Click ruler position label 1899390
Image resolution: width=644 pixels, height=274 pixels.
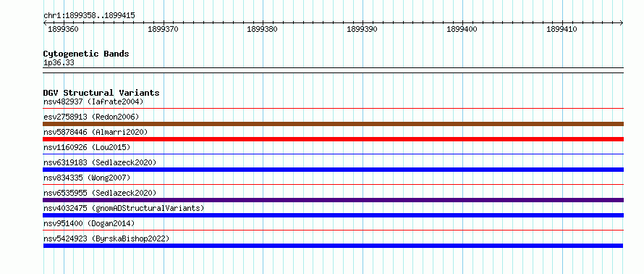tap(363, 29)
